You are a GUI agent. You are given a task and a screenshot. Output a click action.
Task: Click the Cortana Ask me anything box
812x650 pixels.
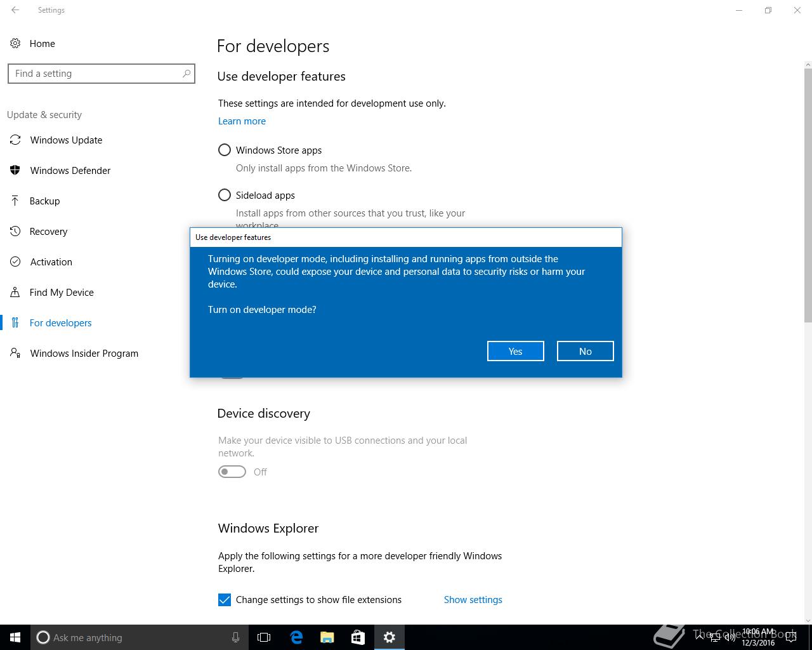[x=140, y=637]
